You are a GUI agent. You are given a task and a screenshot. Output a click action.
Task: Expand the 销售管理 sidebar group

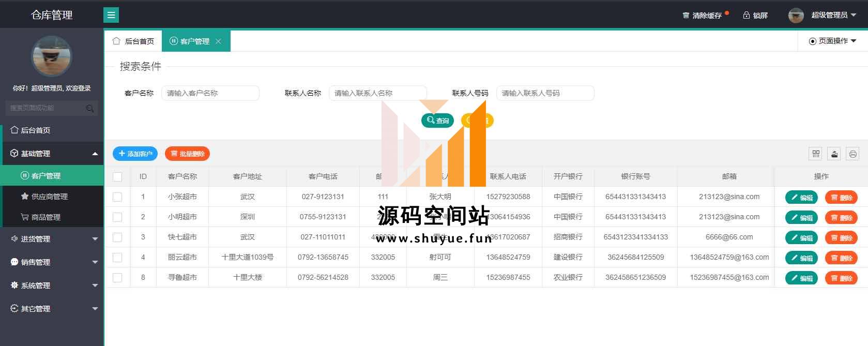tap(52, 262)
